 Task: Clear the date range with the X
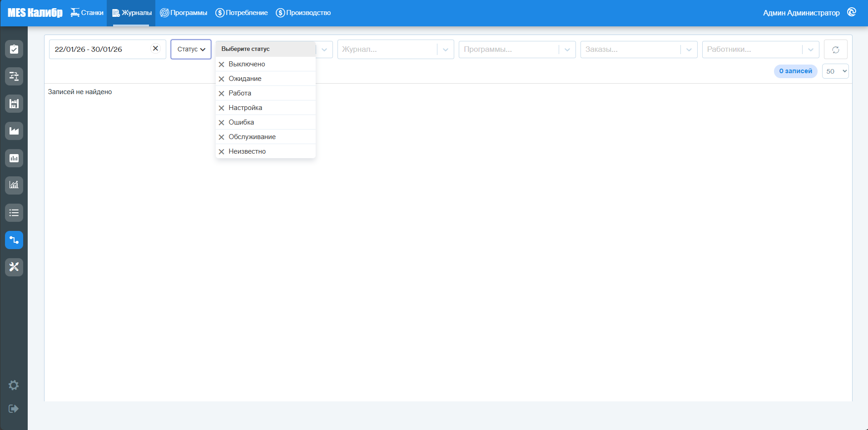click(155, 49)
